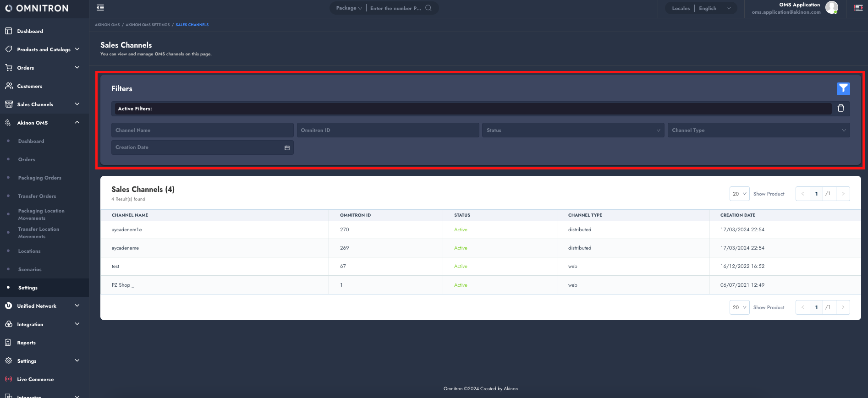
Task: Change the top page size dropdown
Action: pos(739,194)
